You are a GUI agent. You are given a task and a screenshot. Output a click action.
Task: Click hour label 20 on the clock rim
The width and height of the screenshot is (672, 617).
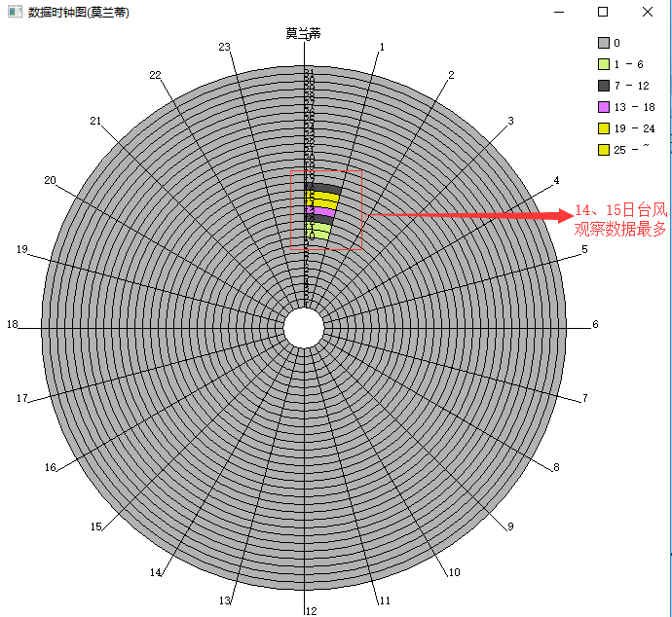pyautogui.click(x=50, y=180)
